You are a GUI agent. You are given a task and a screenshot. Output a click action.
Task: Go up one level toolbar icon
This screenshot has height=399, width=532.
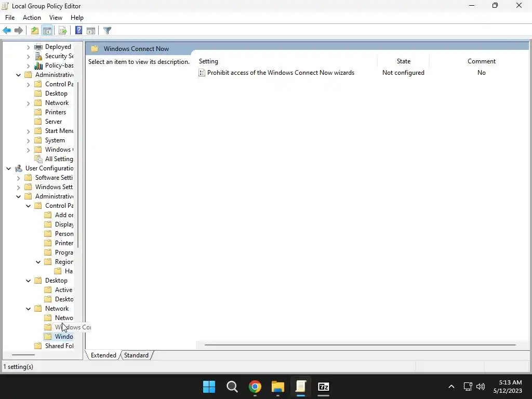click(x=35, y=31)
